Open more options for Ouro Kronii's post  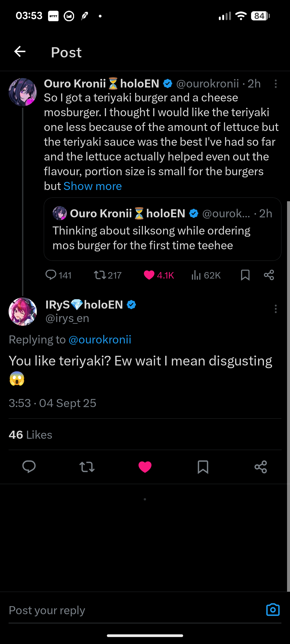tap(275, 84)
